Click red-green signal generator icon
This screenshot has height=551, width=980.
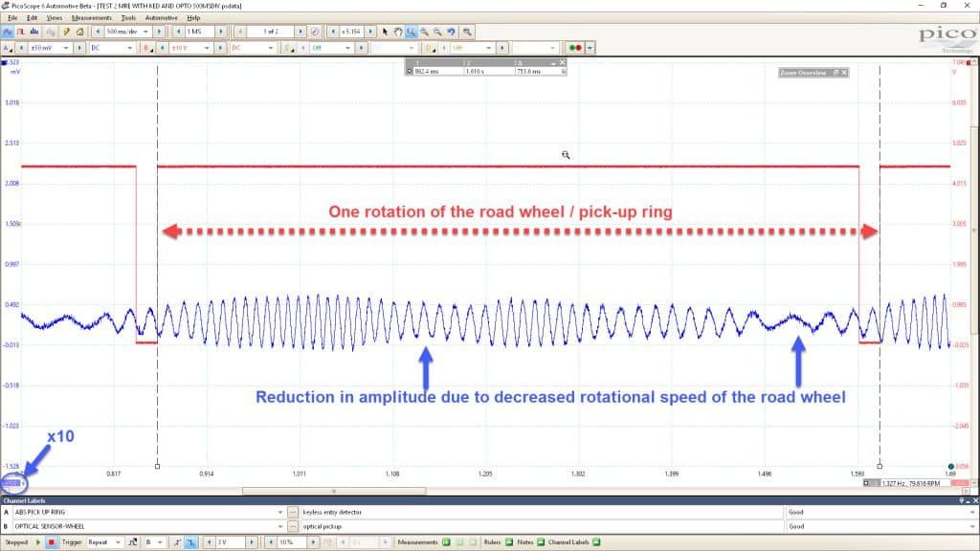point(575,48)
